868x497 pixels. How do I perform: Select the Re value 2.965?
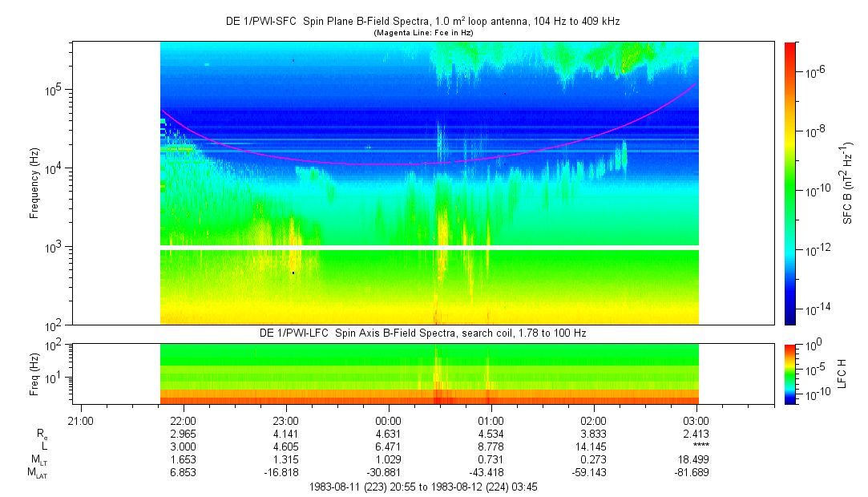click(184, 433)
